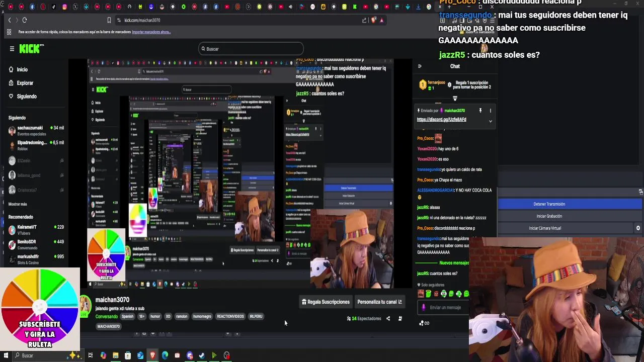Expand the gift leaderboard arrow

[455, 99]
